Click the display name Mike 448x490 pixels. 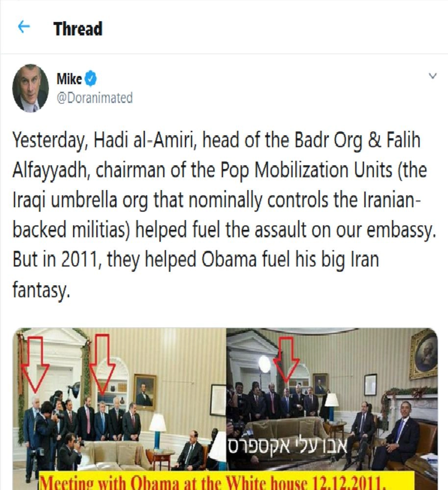69,79
